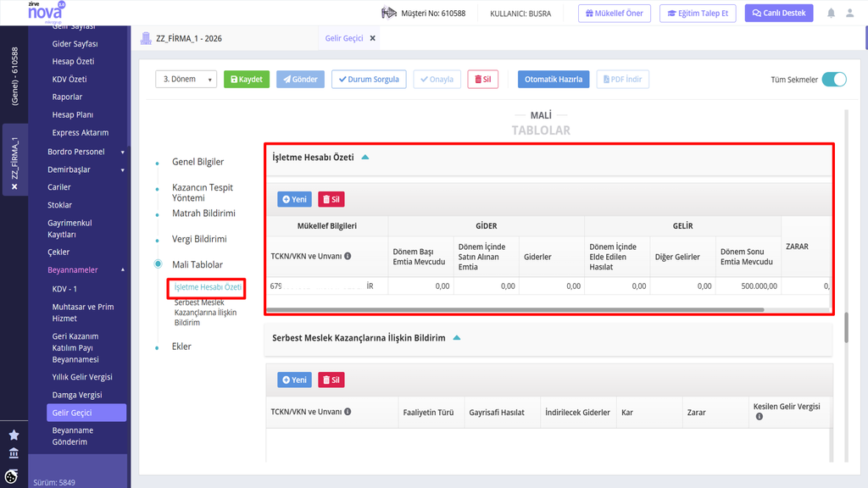Collapse Serbest Meslek Kazançlarına İlişkin Bildirim section
This screenshot has height=488, width=868.
pyautogui.click(x=457, y=337)
